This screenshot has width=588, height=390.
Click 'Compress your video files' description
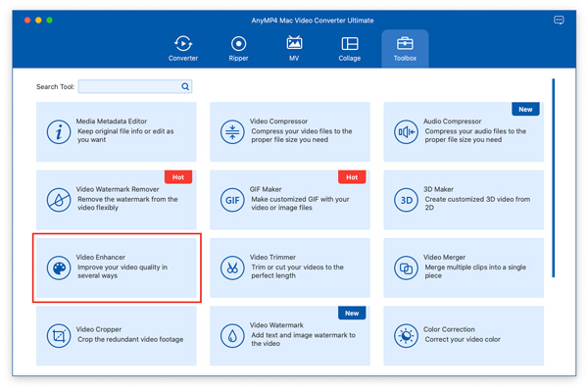[302, 135]
